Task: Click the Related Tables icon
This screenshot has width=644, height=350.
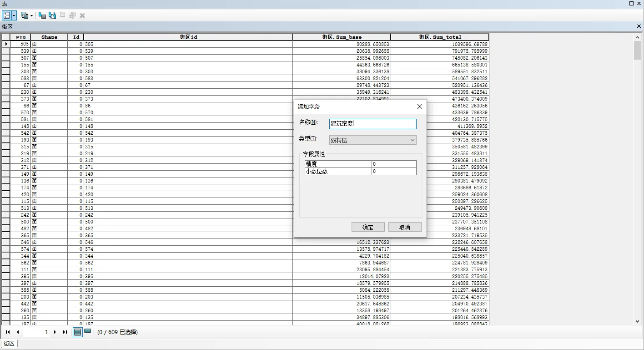Action: pos(24,15)
